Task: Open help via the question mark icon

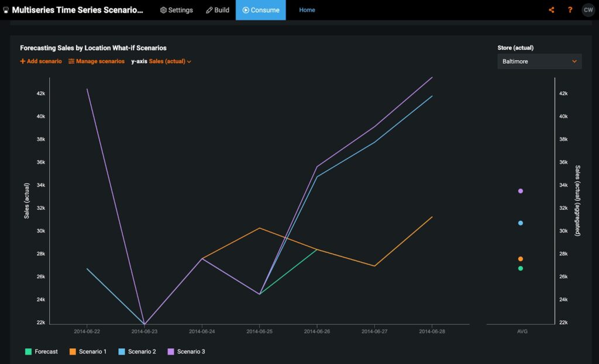Action: coord(570,10)
